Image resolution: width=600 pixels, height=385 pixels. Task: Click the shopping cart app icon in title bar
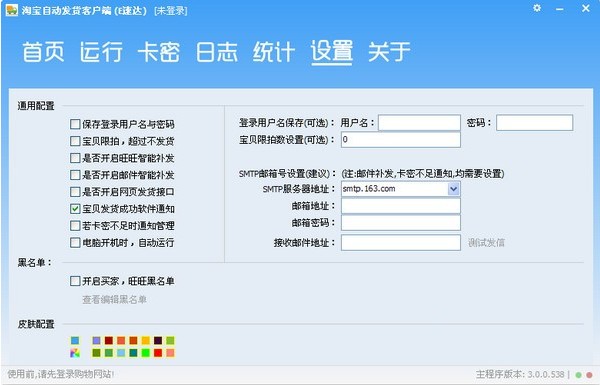coord(11,10)
